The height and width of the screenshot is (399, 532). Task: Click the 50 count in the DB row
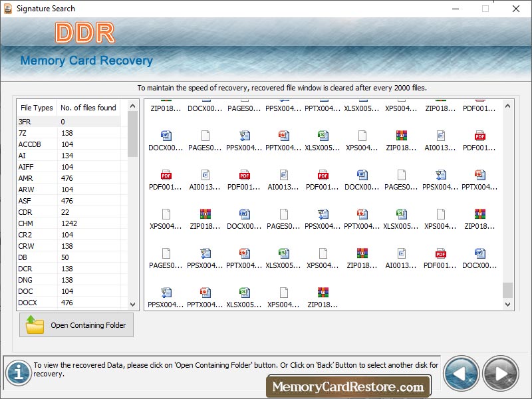tap(65, 257)
